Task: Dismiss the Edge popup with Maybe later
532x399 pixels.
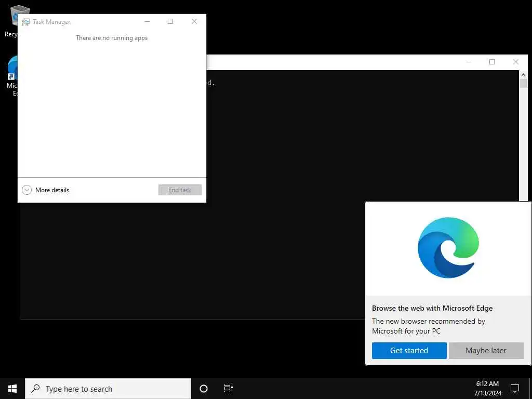Action: point(486,351)
